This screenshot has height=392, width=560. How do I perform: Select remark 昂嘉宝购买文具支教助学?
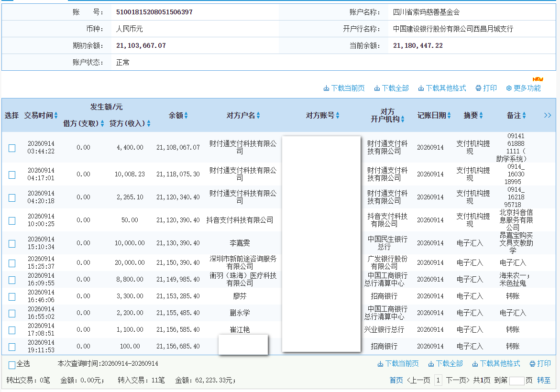pos(516,243)
